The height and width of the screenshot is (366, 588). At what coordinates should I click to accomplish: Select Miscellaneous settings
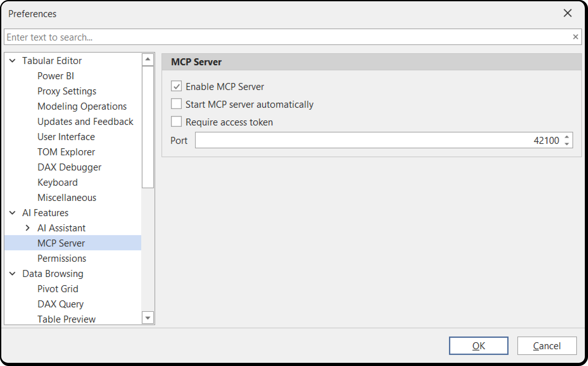[67, 197]
